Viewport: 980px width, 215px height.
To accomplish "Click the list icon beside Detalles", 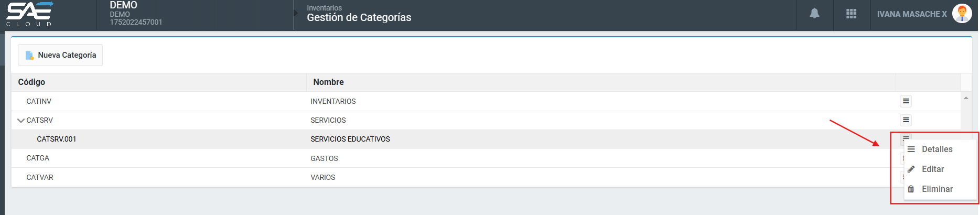I will click(911, 149).
